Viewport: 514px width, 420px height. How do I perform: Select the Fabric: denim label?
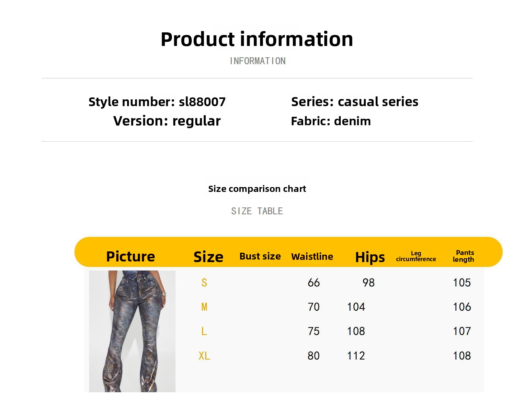pos(331,121)
